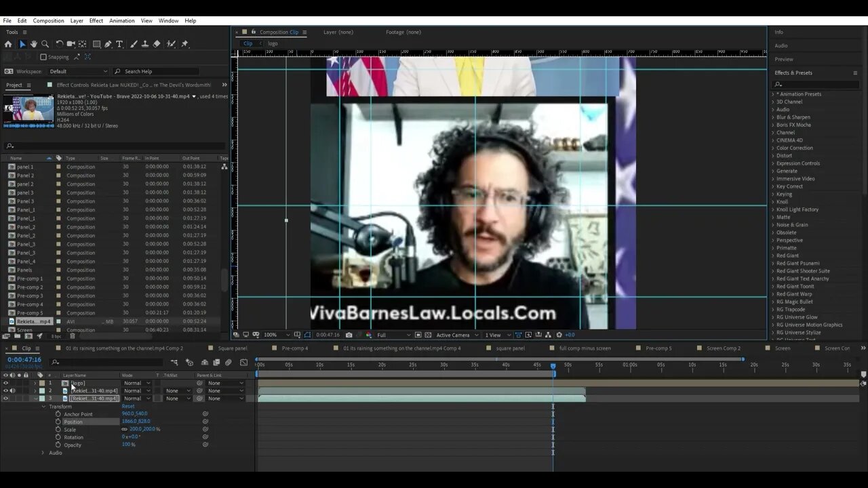Click the Scale stopwatch icon

58,430
